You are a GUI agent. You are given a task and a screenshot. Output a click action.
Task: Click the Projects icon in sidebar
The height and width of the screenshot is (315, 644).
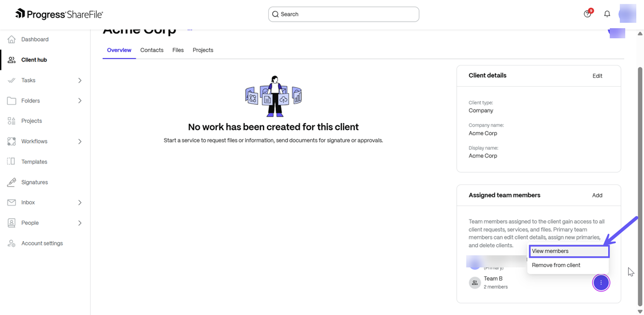click(12, 121)
